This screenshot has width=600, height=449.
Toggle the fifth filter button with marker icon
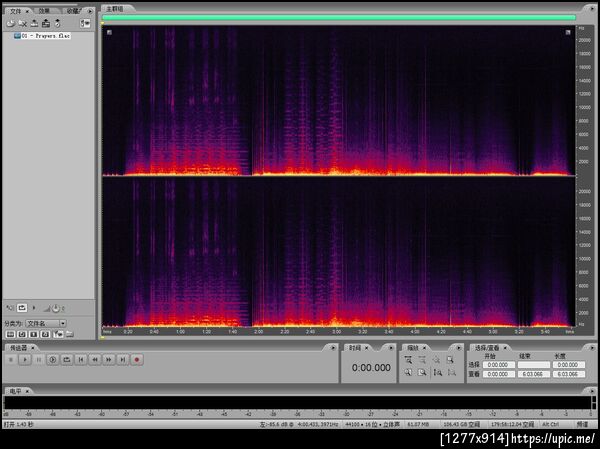(x=58, y=334)
